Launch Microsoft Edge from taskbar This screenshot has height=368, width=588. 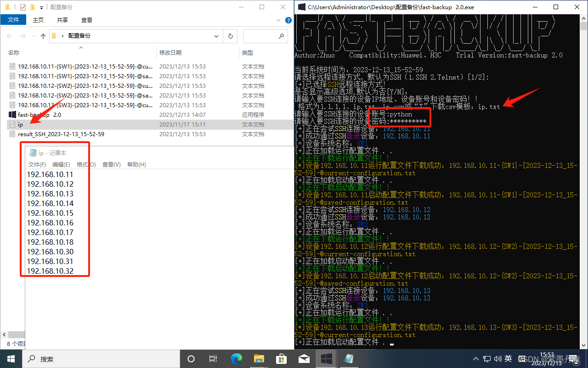click(x=237, y=359)
